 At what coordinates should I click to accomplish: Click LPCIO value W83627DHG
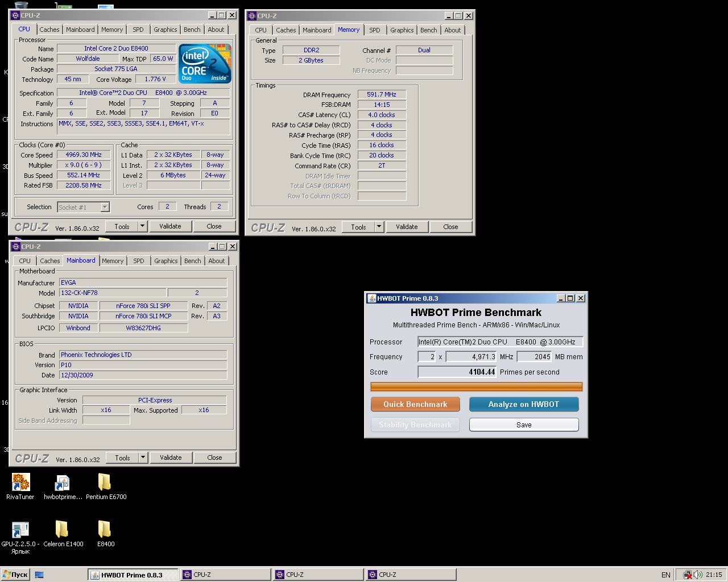(x=143, y=328)
